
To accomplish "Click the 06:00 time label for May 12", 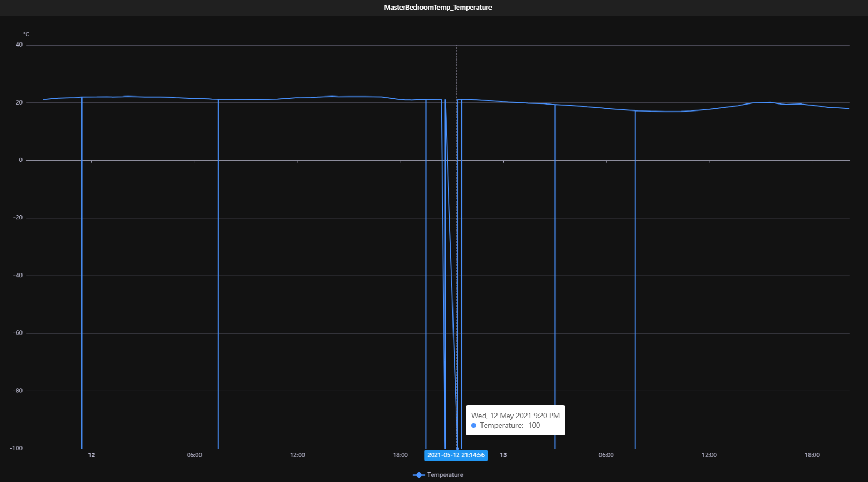I will click(195, 455).
